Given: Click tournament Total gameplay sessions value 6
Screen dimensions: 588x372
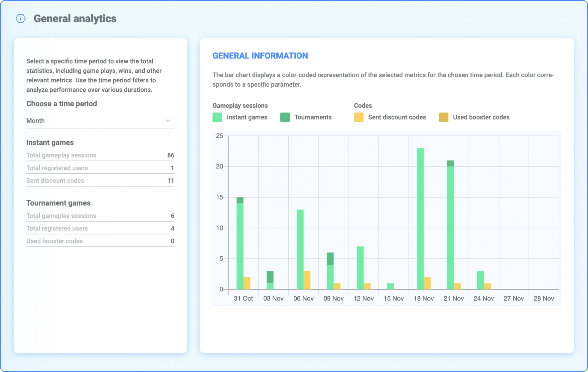Looking at the screenshot, I should point(173,216).
